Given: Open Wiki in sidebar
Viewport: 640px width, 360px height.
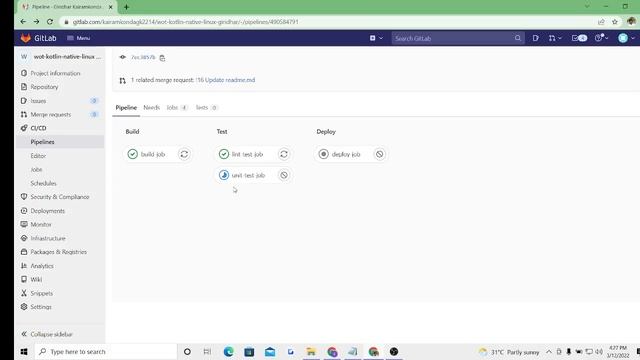Looking at the screenshot, I should point(36,280).
